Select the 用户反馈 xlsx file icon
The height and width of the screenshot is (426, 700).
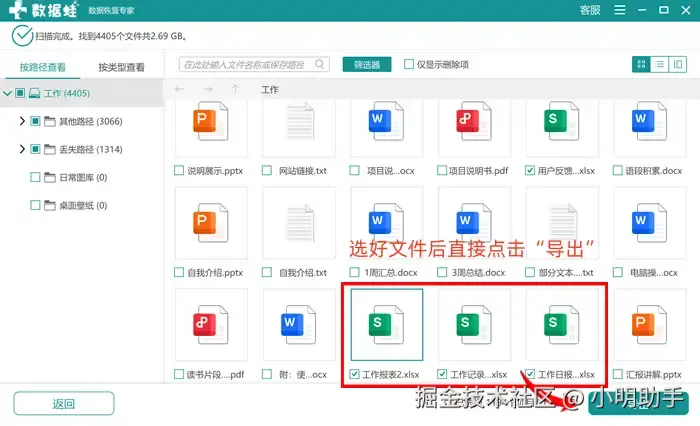(x=562, y=121)
